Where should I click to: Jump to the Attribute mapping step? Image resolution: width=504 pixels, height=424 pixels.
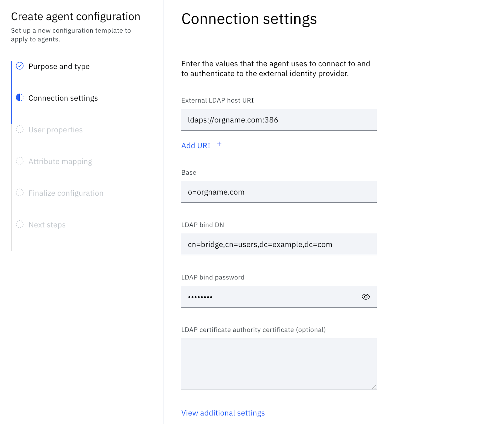[60, 162]
